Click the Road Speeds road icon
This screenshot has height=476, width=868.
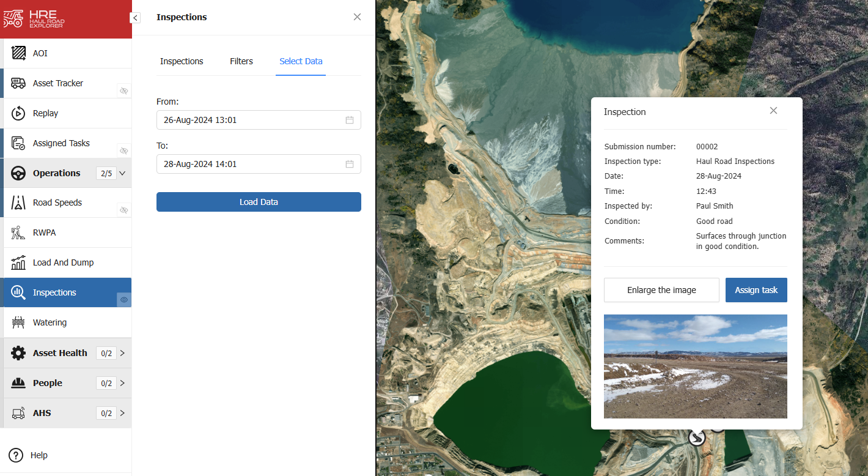click(18, 203)
